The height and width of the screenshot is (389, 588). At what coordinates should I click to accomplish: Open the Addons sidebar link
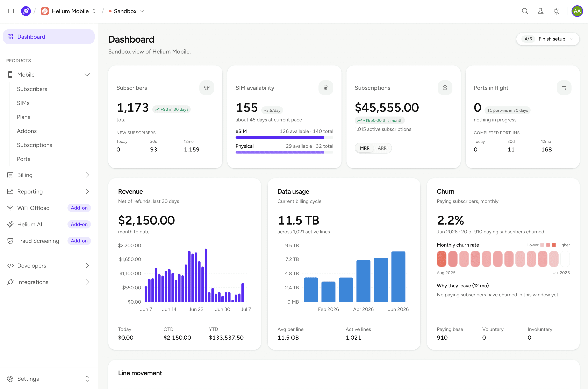coord(27,131)
